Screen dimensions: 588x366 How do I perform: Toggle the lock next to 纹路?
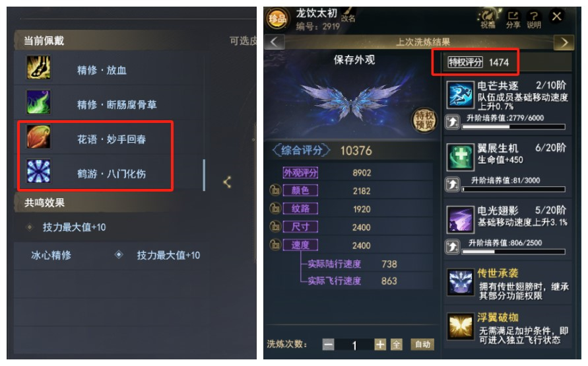275,208
